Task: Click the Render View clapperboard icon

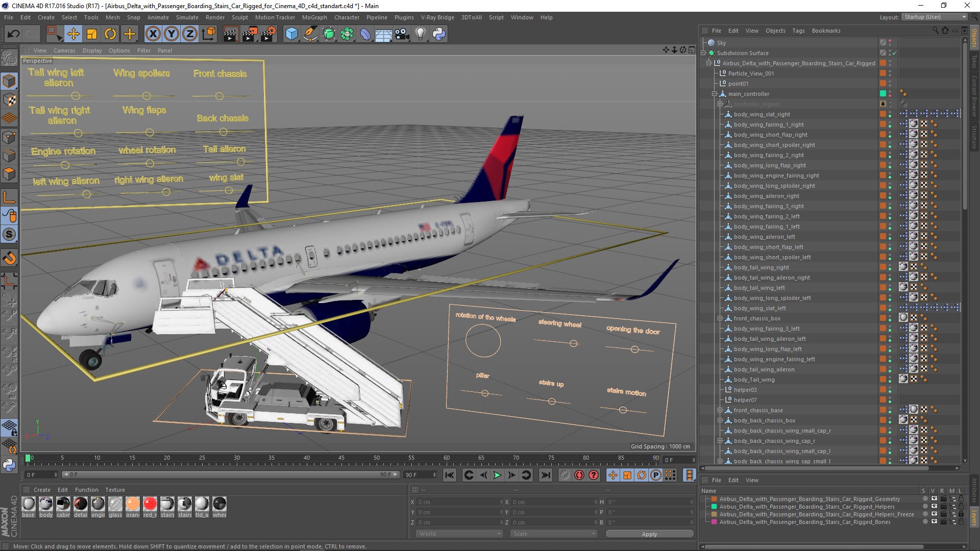Action: tap(231, 34)
